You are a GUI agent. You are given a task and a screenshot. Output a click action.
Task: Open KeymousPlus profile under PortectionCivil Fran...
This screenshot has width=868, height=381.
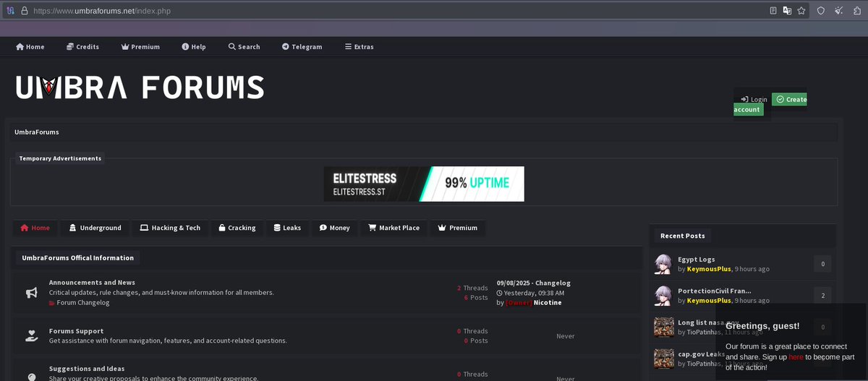click(709, 300)
